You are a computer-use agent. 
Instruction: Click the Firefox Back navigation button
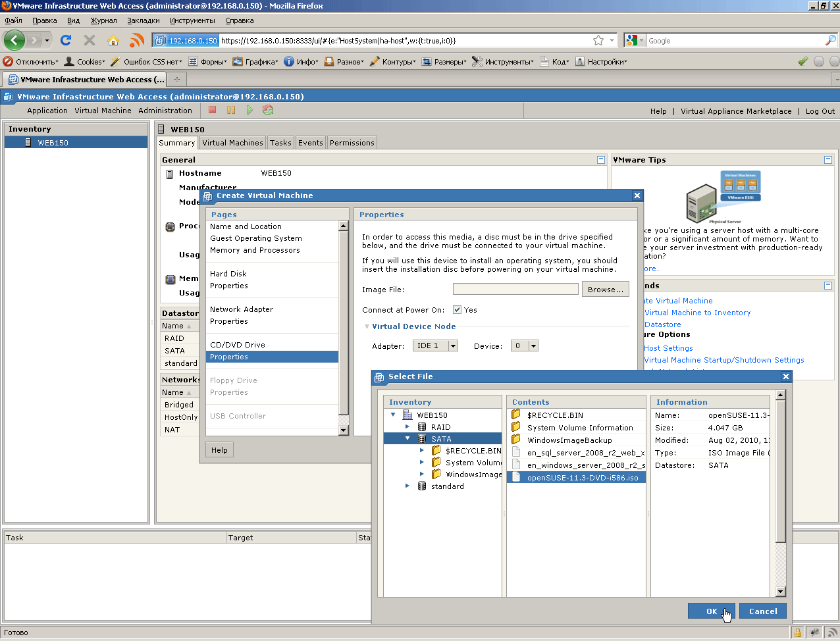[14, 40]
